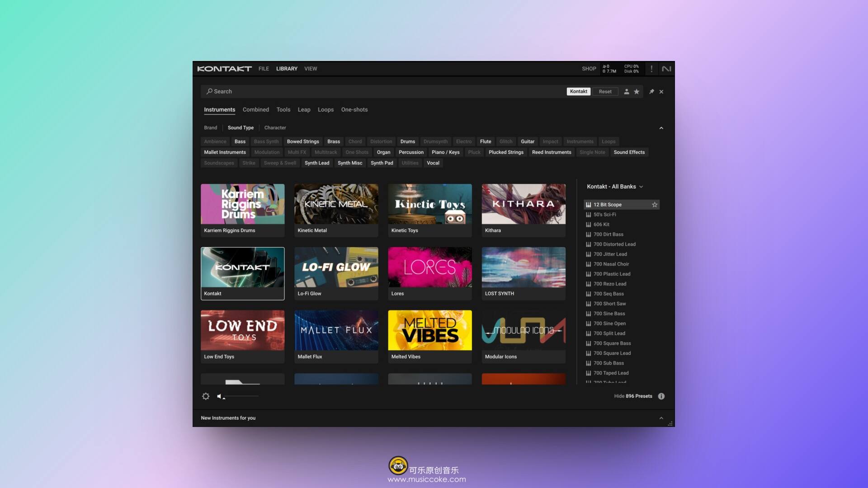Switch to the Leap tab
Image resolution: width=868 pixels, height=488 pixels.
click(x=304, y=110)
